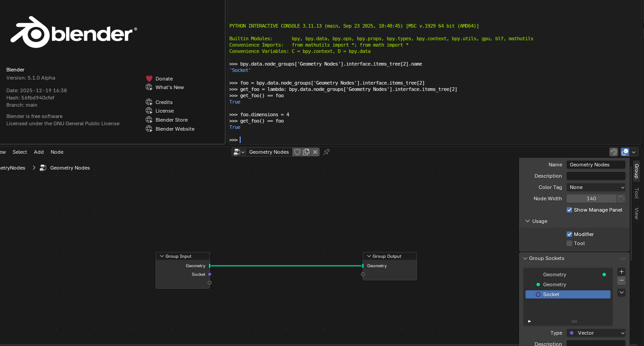
Task: Switch to the Tool sidebar tab
Action: [x=636, y=193]
